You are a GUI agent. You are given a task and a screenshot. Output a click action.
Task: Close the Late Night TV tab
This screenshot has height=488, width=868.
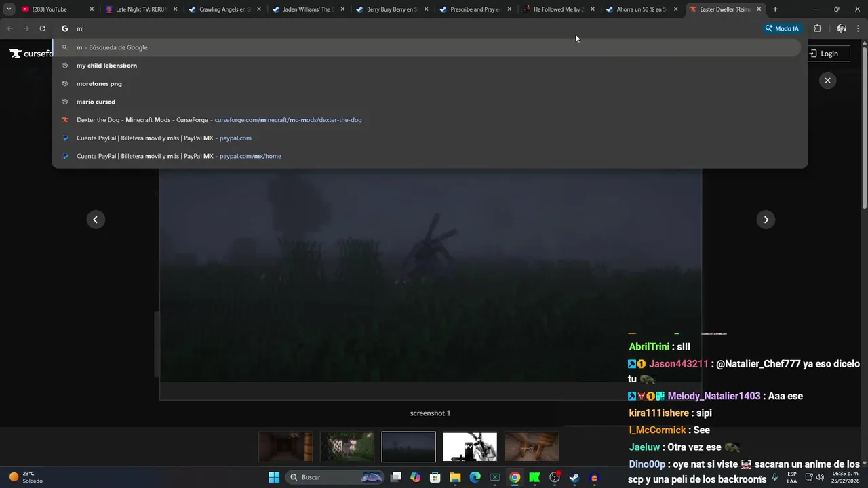coord(175,9)
